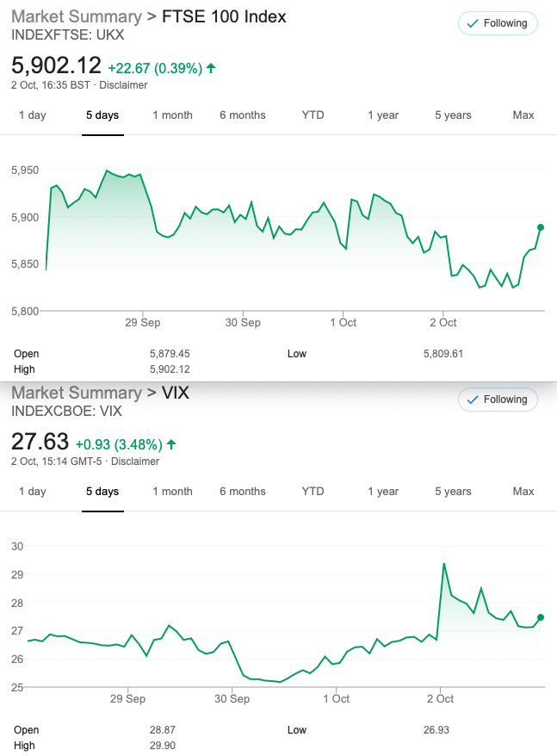Image resolution: width=557 pixels, height=756 pixels.
Task: Select 'YTD' tab in VIX chart
Action: 313,492
